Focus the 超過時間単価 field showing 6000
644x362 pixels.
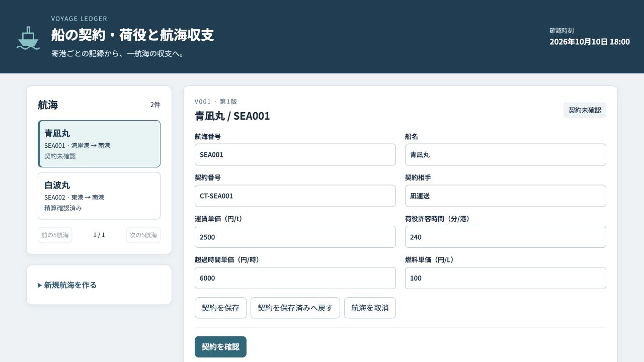pyautogui.click(x=295, y=278)
